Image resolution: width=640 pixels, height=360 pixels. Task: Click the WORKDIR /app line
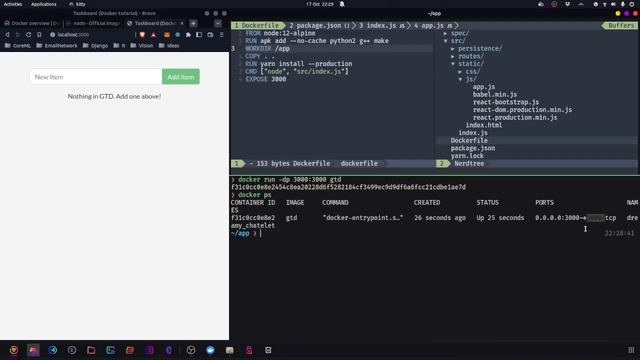click(x=267, y=49)
